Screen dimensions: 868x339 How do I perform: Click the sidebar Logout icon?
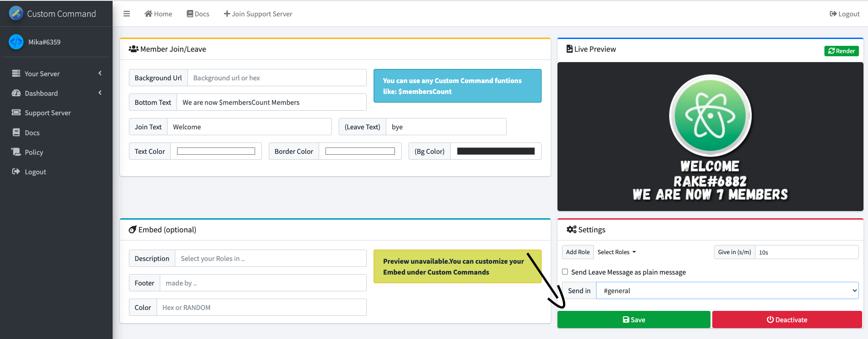coord(16,171)
